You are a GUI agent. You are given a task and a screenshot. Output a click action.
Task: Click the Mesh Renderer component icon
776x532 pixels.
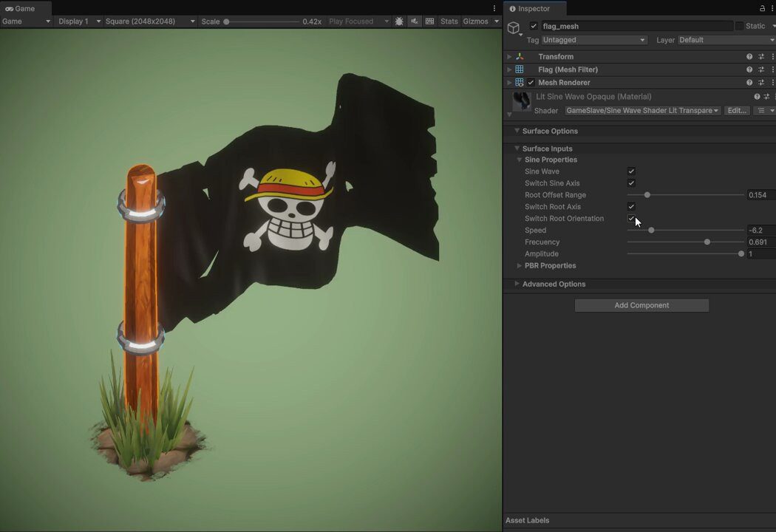520,82
